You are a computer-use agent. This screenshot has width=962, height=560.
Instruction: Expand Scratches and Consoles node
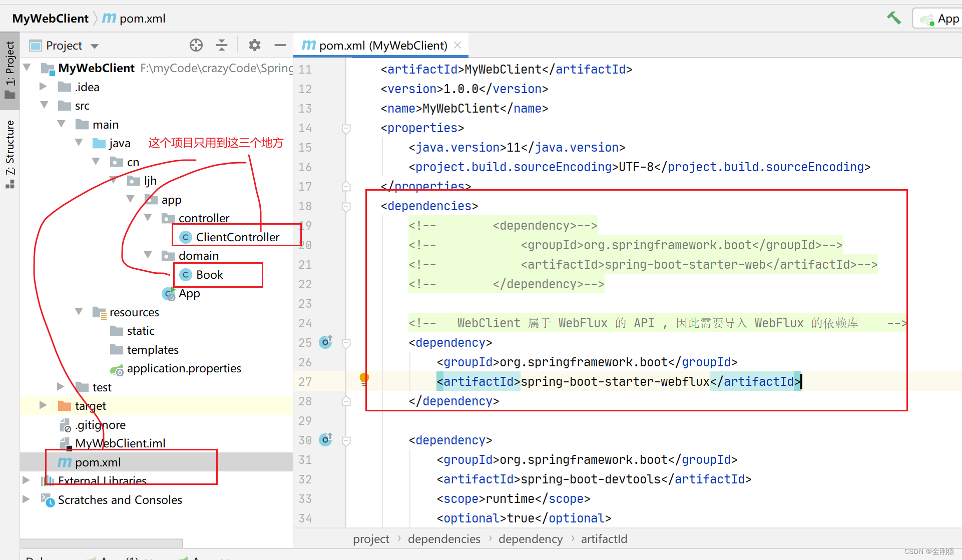(x=26, y=499)
